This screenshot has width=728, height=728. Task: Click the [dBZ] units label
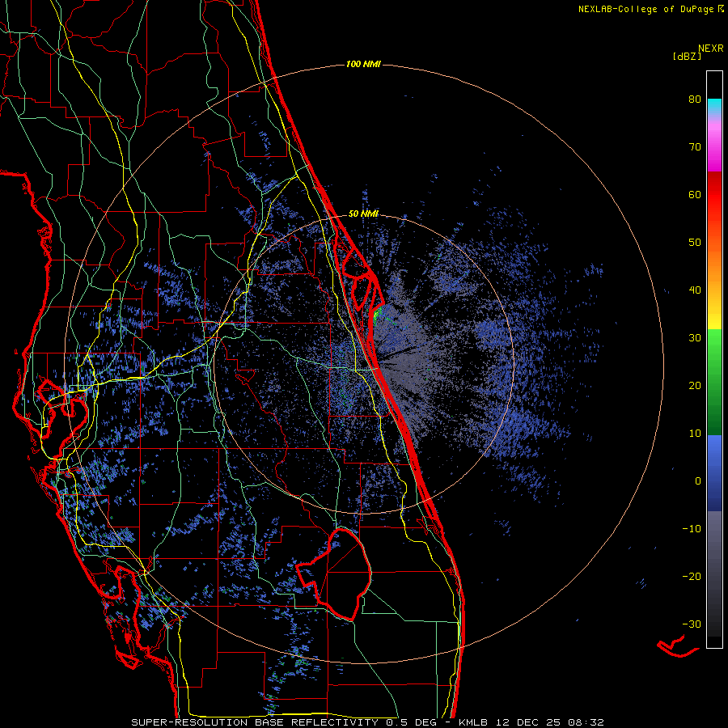pos(687,56)
